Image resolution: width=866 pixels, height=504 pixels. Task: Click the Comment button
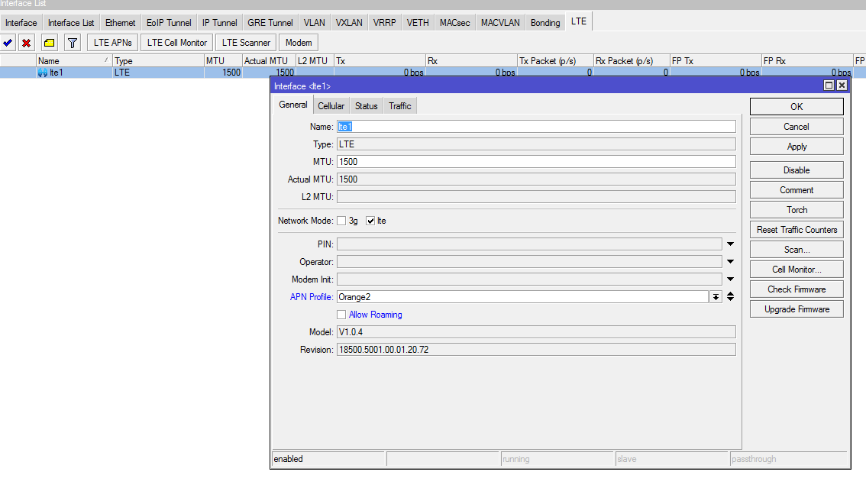pos(797,190)
